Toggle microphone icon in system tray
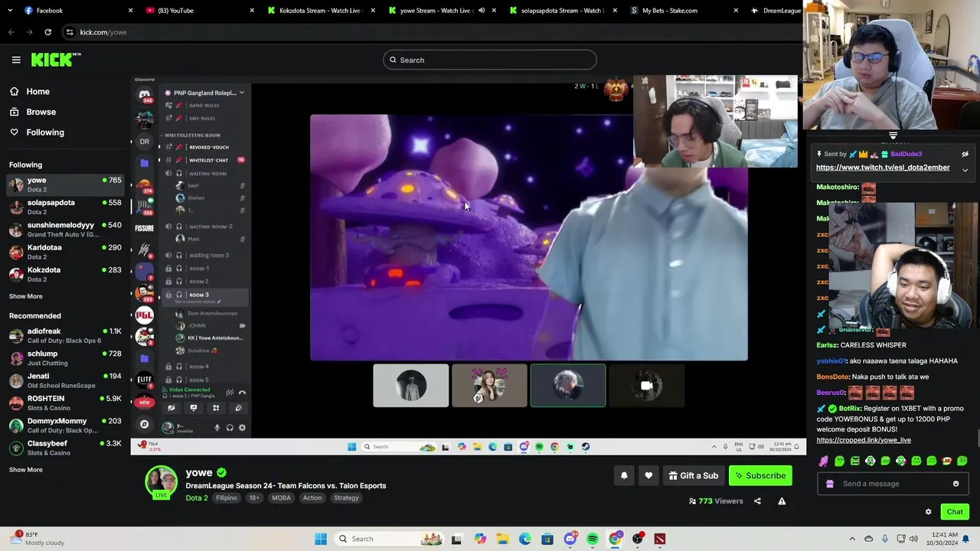This screenshot has height=551, width=980. coord(885,539)
